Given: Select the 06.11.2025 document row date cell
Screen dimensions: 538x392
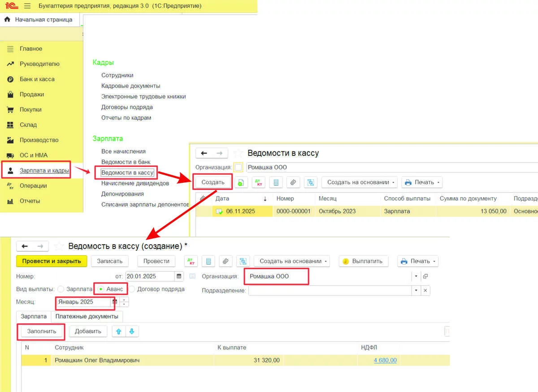Looking at the screenshot, I should pos(242,211).
